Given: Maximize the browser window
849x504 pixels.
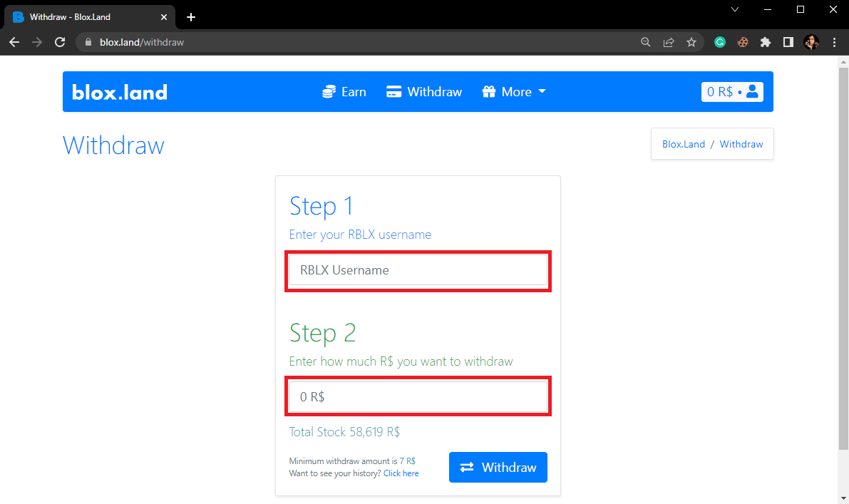Looking at the screenshot, I should (x=801, y=9).
